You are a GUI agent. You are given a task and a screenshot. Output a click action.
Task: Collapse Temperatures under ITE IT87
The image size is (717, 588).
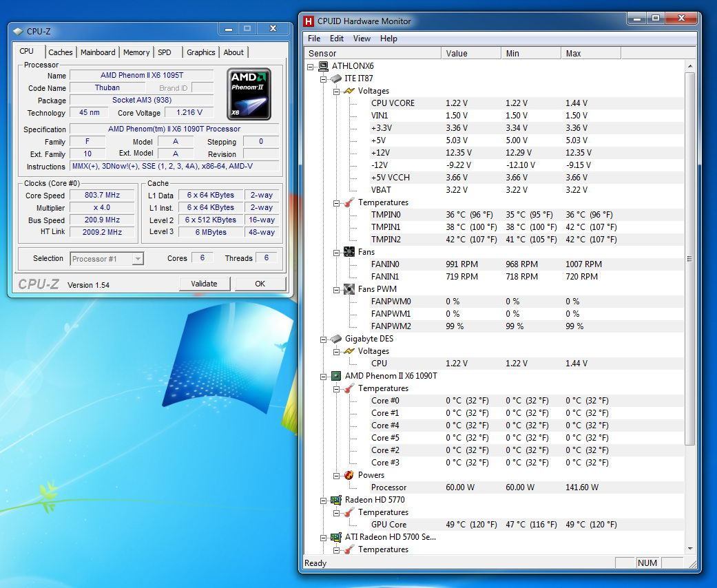(x=337, y=203)
